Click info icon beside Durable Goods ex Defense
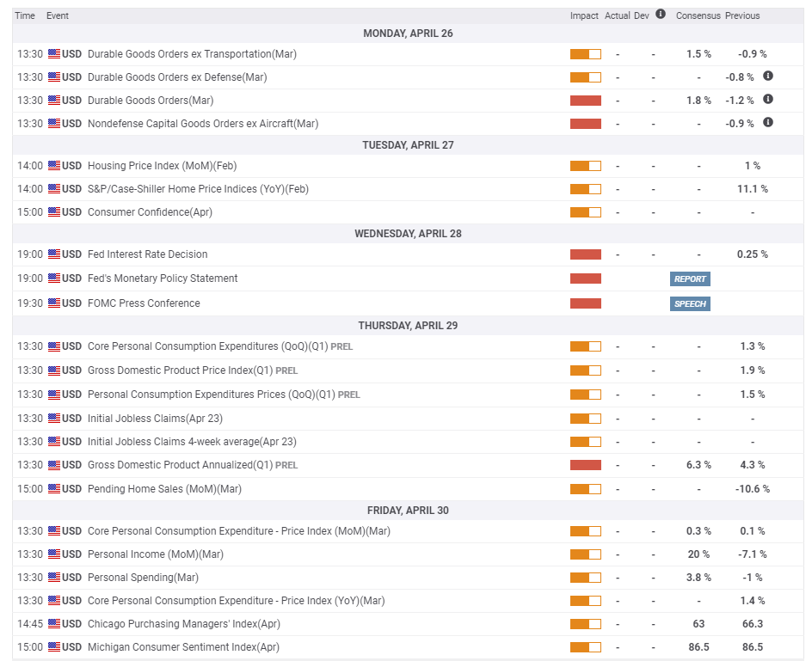Screen dimensions: 812x661 [x=768, y=77]
